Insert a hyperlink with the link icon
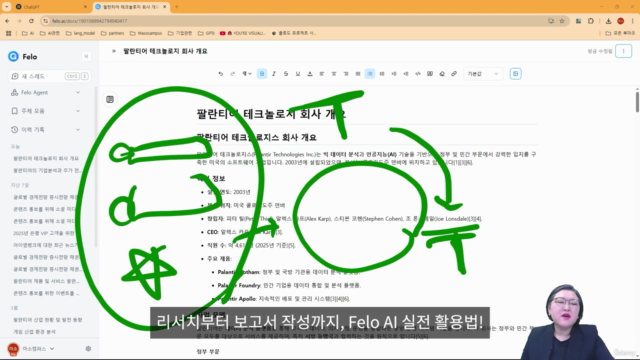The height and width of the screenshot is (360, 640). [x=454, y=74]
